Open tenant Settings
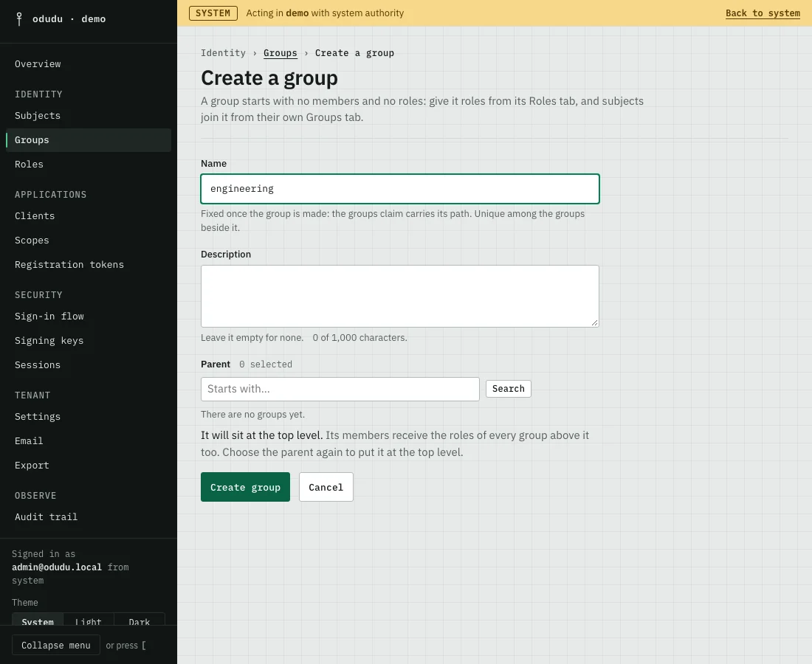 pyautogui.click(x=89, y=417)
